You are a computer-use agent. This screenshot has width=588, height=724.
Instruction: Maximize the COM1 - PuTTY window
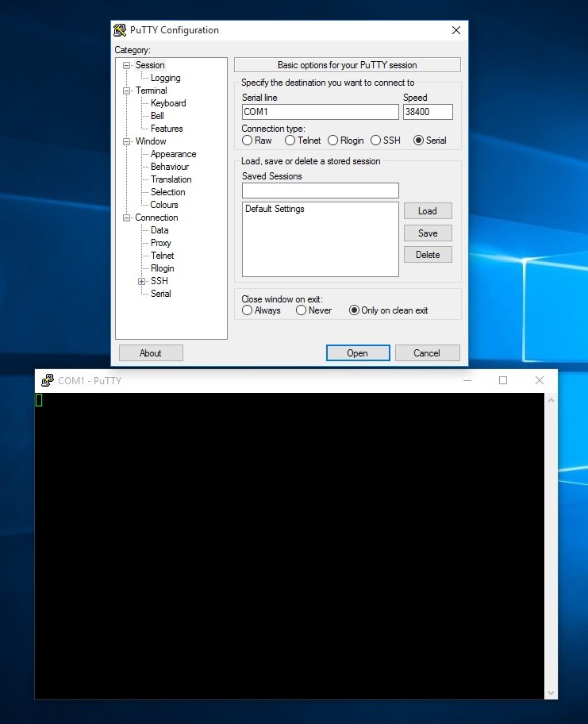click(x=503, y=380)
